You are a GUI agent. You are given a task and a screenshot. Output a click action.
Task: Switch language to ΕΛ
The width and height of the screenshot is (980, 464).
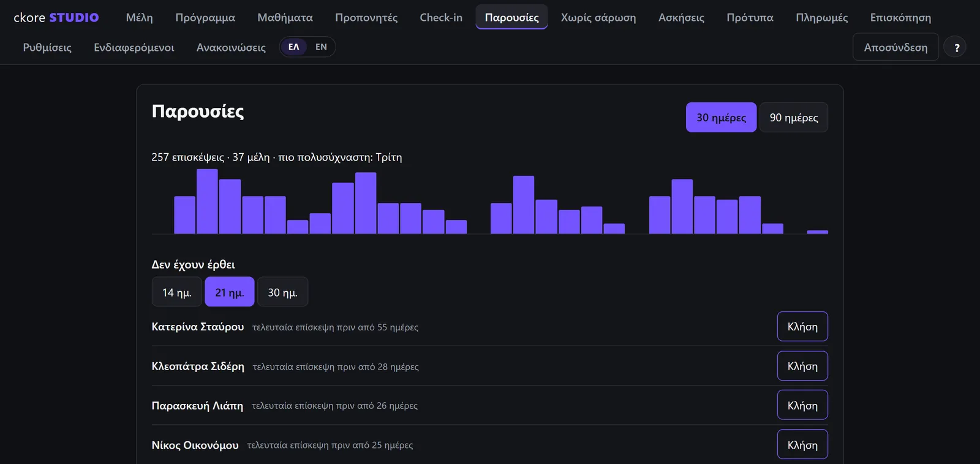tap(294, 47)
